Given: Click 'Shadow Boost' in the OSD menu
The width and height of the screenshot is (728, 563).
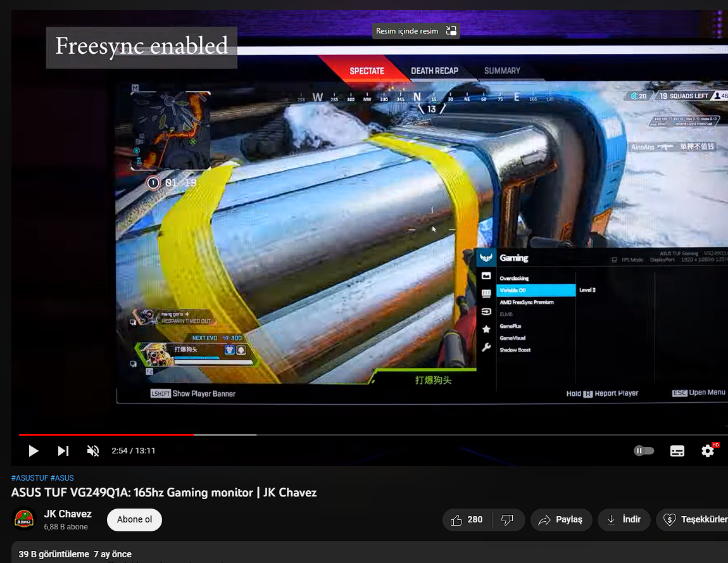Looking at the screenshot, I should (515, 350).
